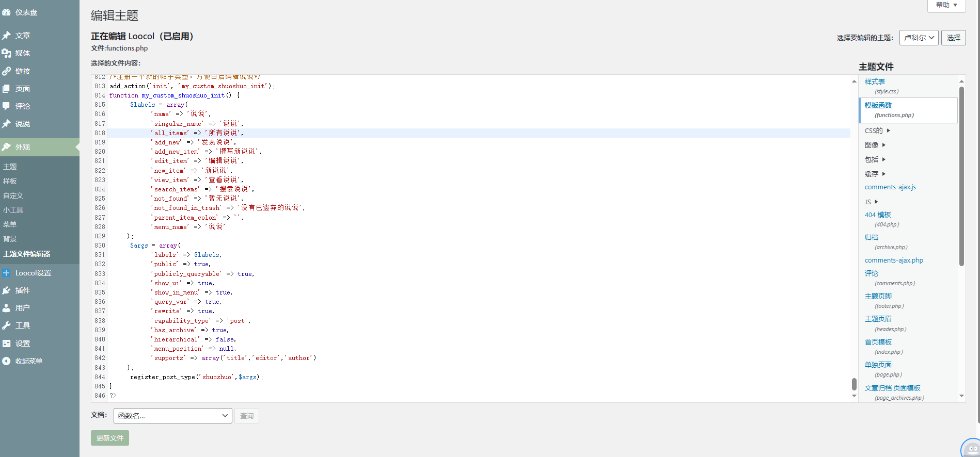Open the media icon (媒体)
Viewport: 980px width, 457px height.
pyautogui.click(x=7, y=53)
